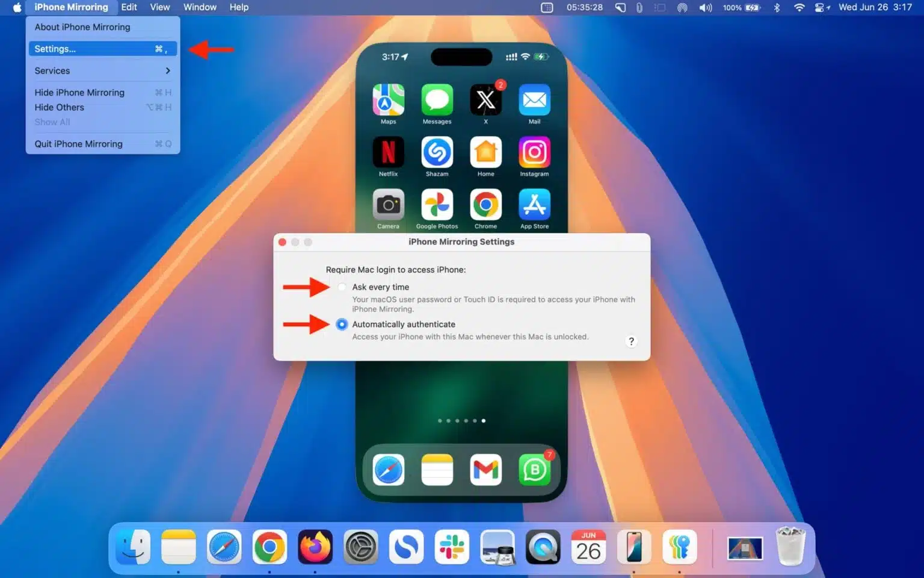Choose Quit iPhone Mirroring
Image resolution: width=924 pixels, height=578 pixels.
coord(103,144)
